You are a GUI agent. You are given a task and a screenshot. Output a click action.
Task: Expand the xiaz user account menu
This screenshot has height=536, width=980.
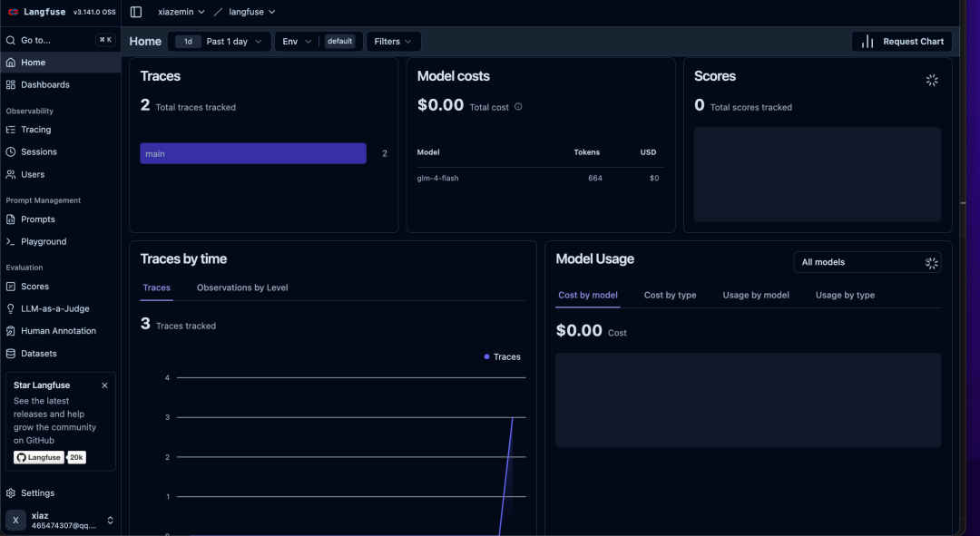click(61, 520)
